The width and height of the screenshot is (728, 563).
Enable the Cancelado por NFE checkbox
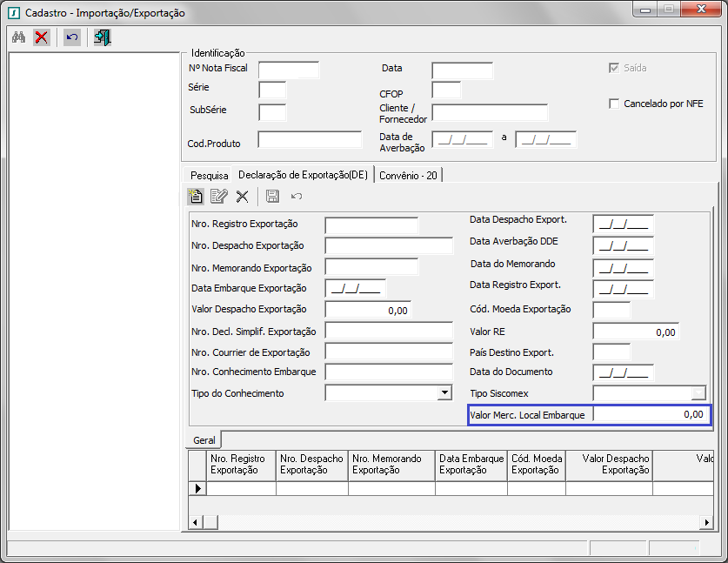[614, 104]
